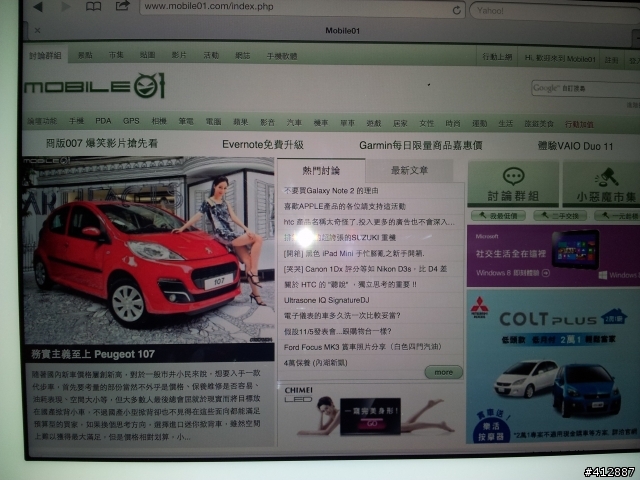Select the Mobile01 browser tab title
The image size is (640, 480).
pyautogui.click(x=342, y=31)
